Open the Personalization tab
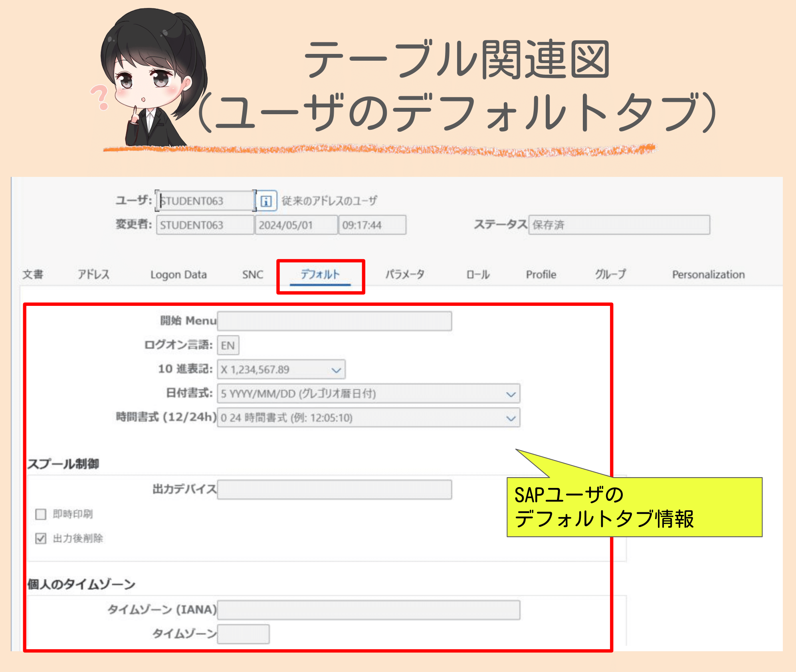796x672 pixels. click(709, 274)
